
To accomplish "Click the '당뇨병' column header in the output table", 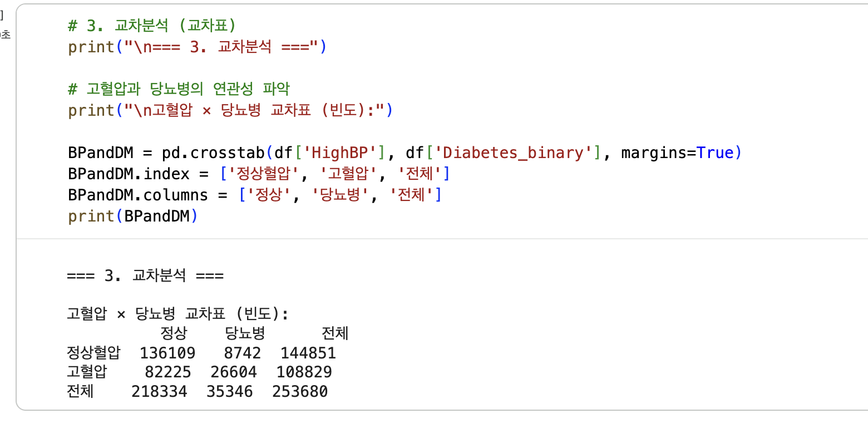I will [245, 333].
